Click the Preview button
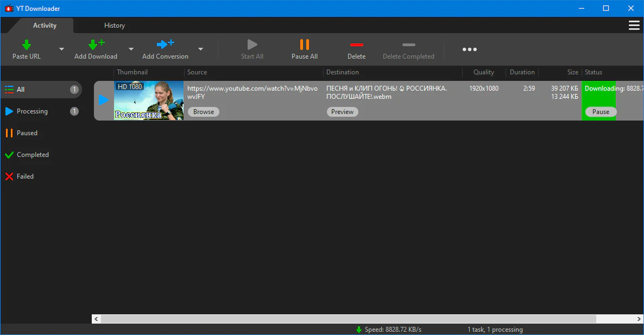This screenshot has height=335, width=644. [342, 112]
